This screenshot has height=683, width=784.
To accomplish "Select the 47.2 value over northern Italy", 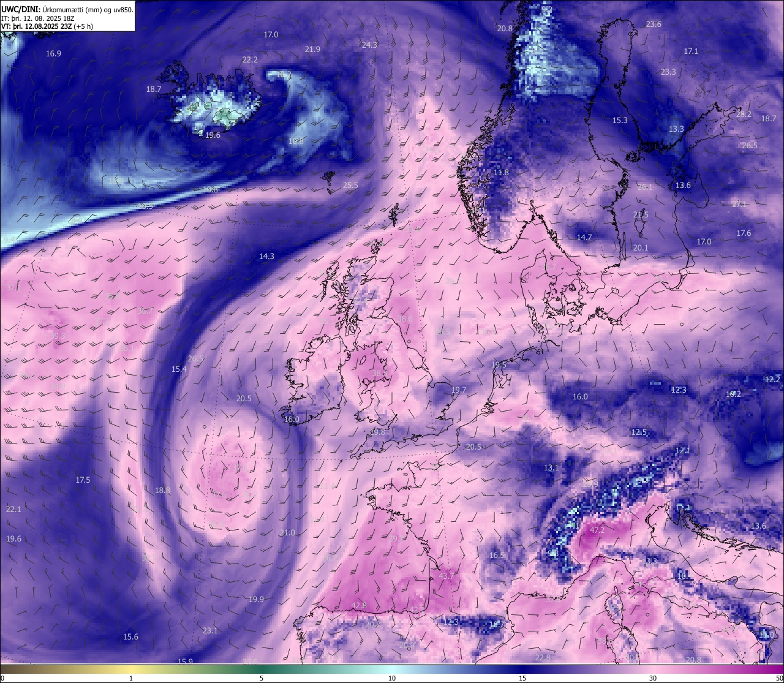I will 597,530.
